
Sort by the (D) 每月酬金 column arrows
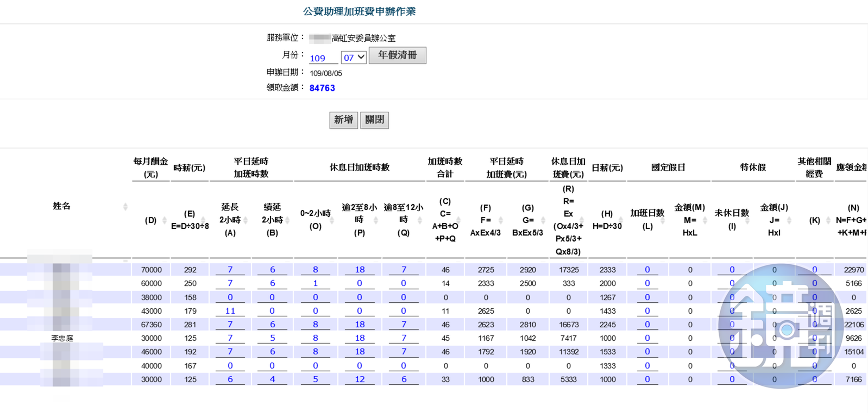165,220
